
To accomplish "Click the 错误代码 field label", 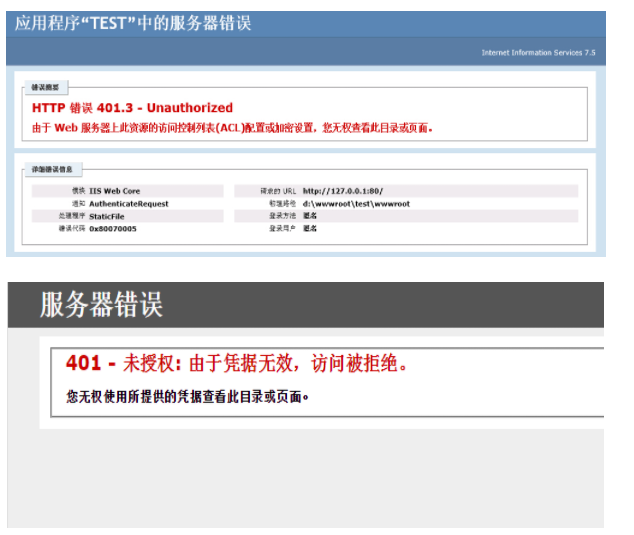I will click(x=71, y=228).
